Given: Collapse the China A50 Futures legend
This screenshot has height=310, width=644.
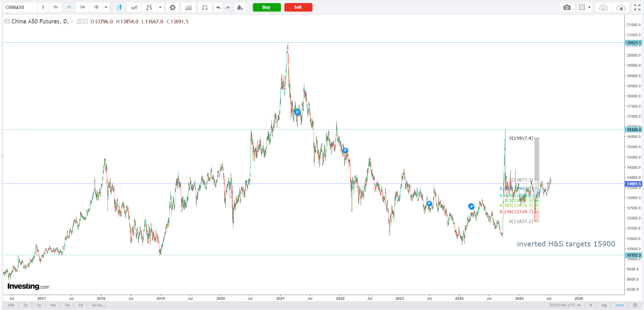Looking at the screenshot, I should pos(7,21).
